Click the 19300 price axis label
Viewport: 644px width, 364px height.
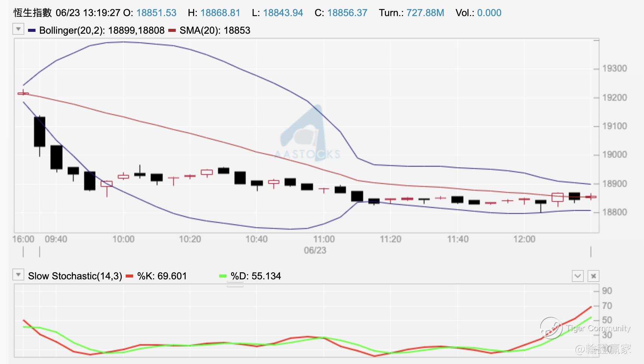coord(614,69)
